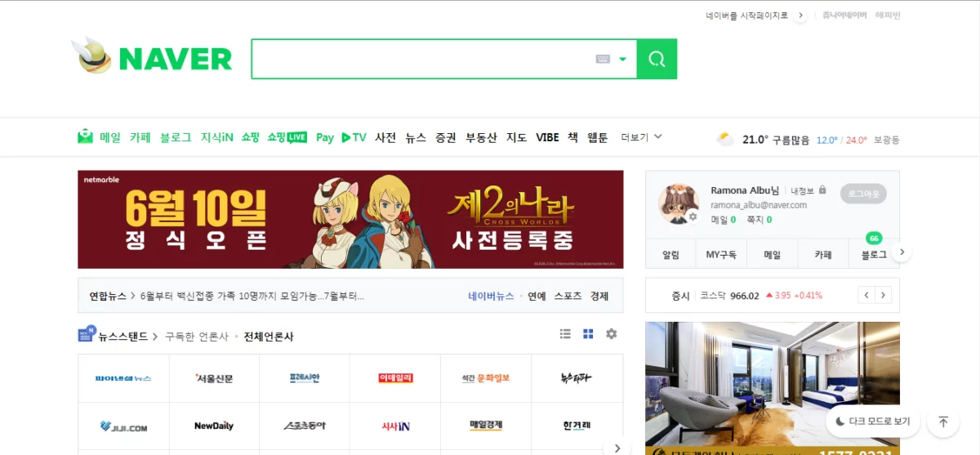Select the MY구독 tab in profile panel
The height and width of the screenshot is (455, 980).
point(721,255)
